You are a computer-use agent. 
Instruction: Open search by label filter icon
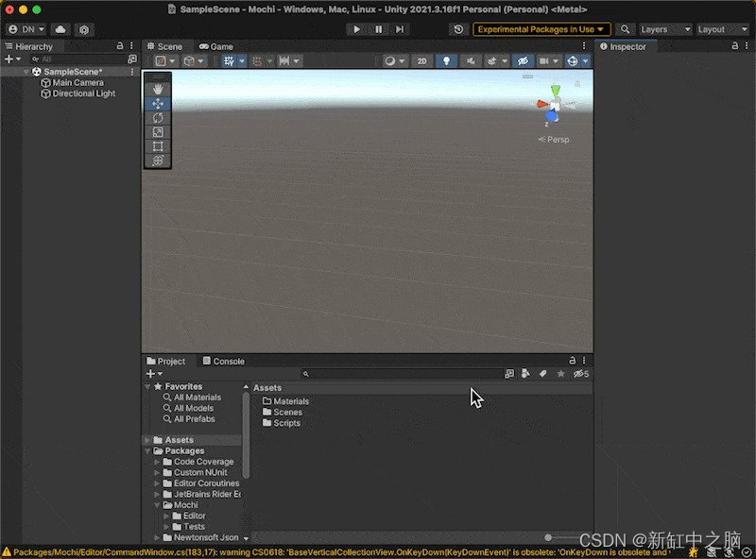click(542, 374)
